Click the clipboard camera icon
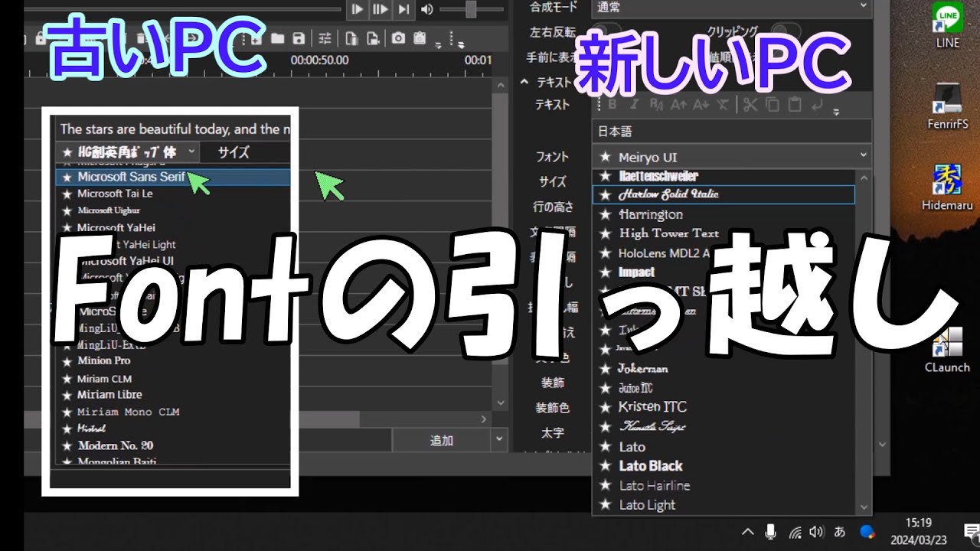Image resolution: width=980 pixels, height=551 pixels. [x=420, y=38]
